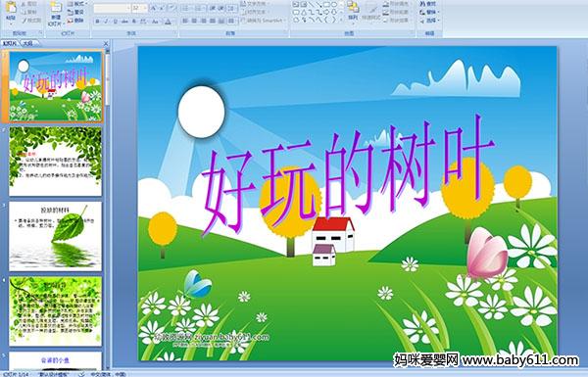Toggle Bold formatting
The width and height of the screenshot is (588, 377).
(x=97, y=22)
